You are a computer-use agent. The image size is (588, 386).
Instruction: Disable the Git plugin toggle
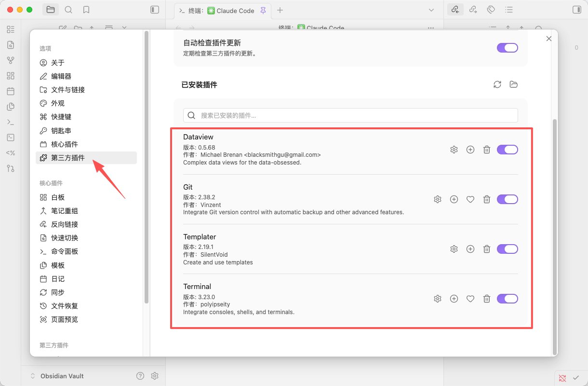[x=508, y=199]
